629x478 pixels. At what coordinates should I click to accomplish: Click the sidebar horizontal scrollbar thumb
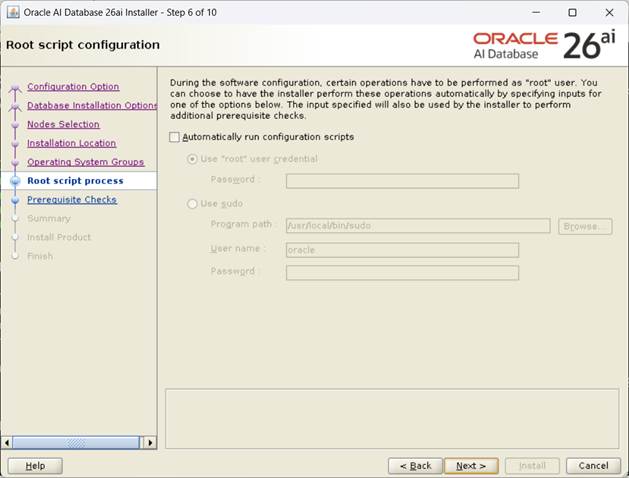76,443
